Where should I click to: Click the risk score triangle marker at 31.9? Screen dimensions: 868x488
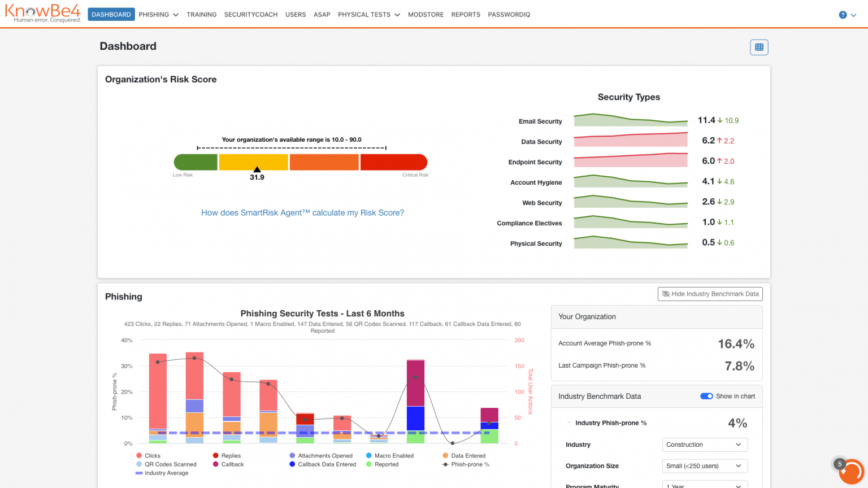(x=257, y=169)
